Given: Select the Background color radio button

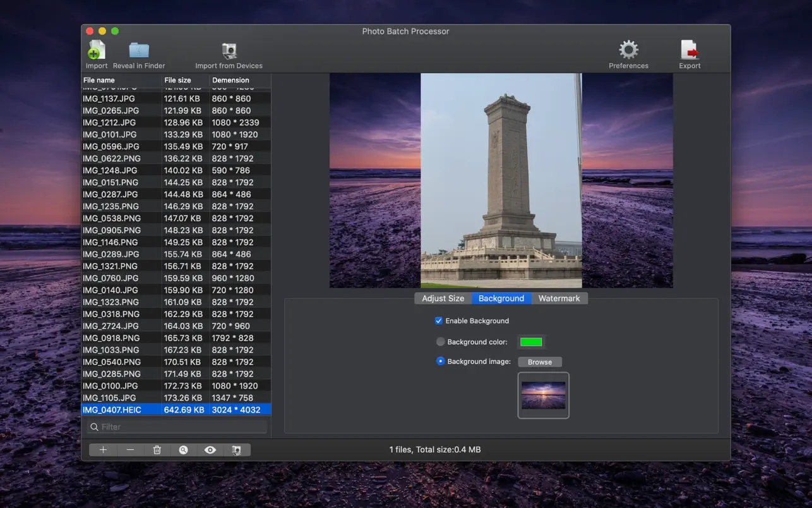Looking at the screenshot, I should coord(441,342).
